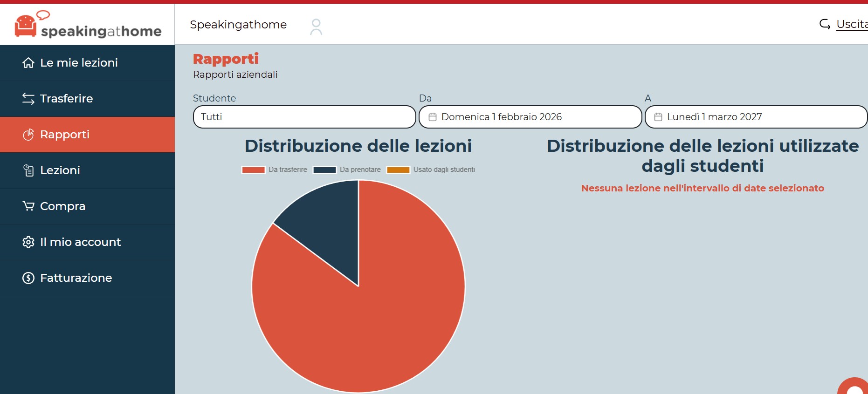Viewport: 868px width, 394px height.
Task: Open the user profile icon in header
Action: tap(316, 27)
